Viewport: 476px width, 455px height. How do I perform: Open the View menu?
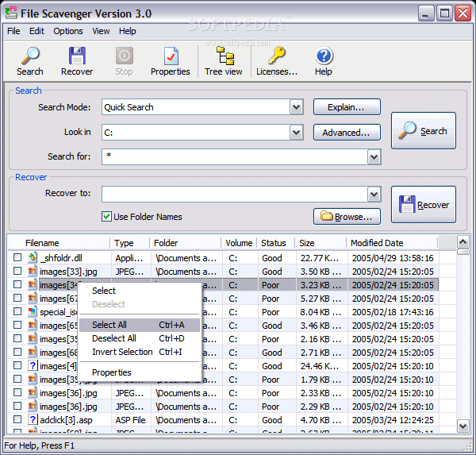[101, 31]
